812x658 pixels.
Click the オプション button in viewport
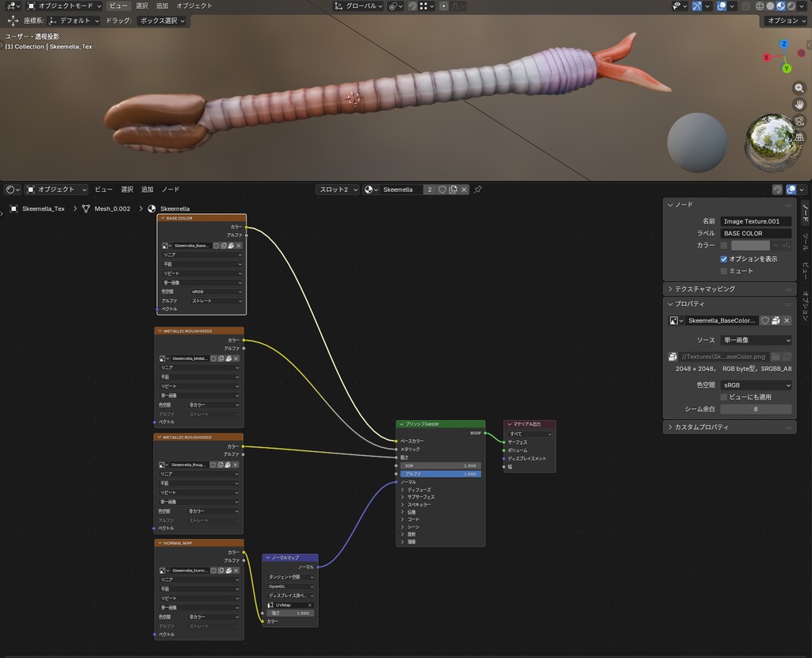(786, 21)
